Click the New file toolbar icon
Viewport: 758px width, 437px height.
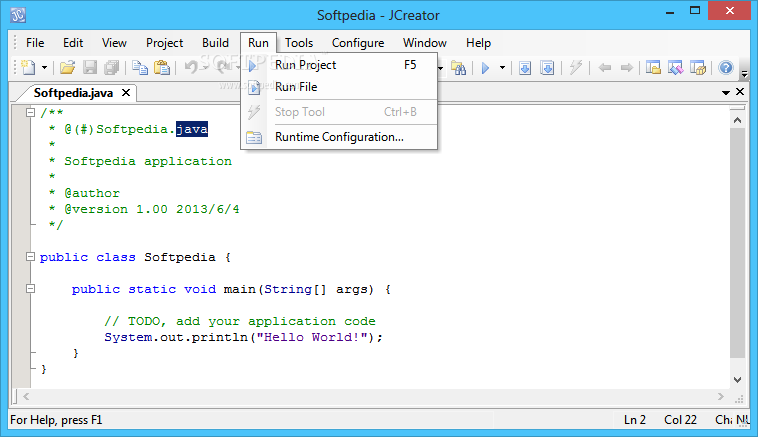pos(29,67)
